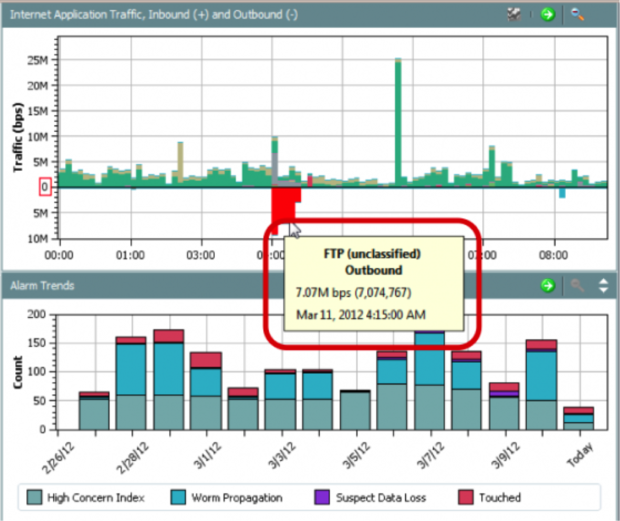Click the '00:00' time axis label
The height and width of the screenshot is (521, 620).
coord(59,255)
